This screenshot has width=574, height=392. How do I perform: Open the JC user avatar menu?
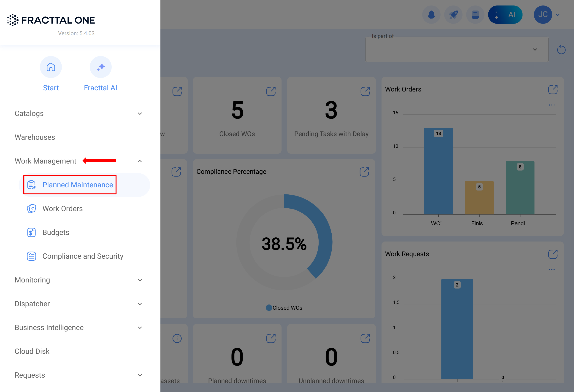point(543,15)
